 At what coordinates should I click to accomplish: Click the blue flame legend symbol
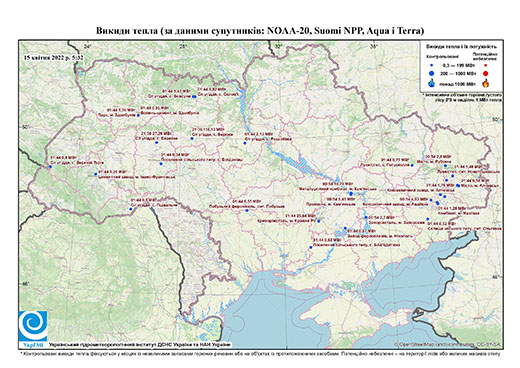point(431,83)
